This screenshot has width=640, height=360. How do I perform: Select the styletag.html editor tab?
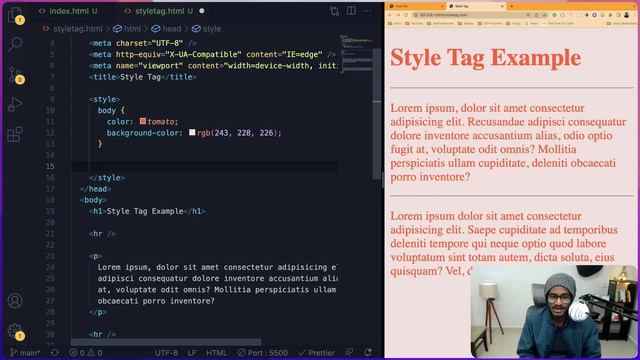(x=163, y=11)
